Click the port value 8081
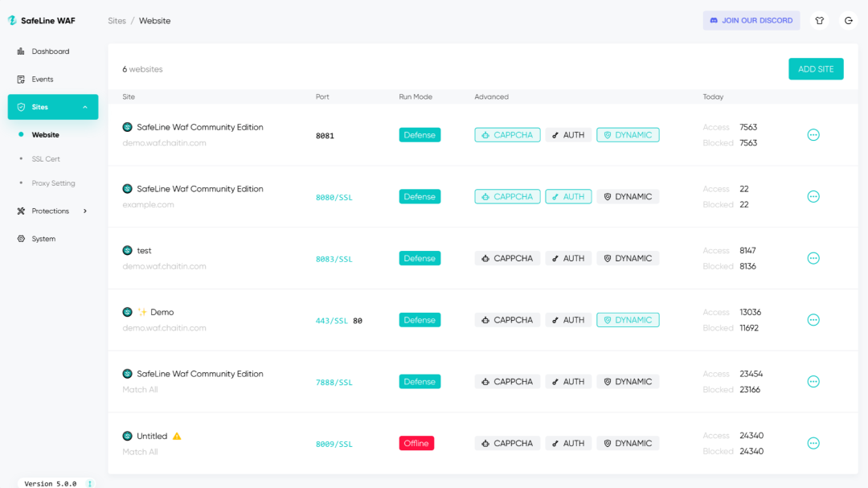The image size is (868, 488). coord(325,136)
